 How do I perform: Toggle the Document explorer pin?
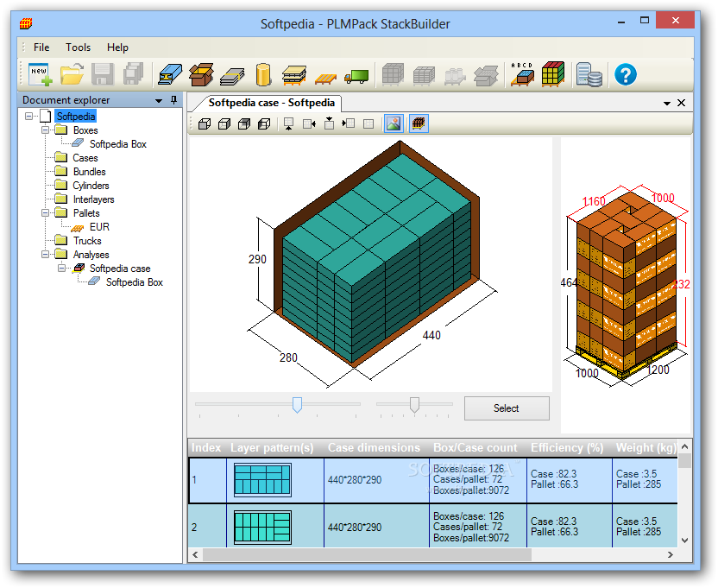[174, 100]
